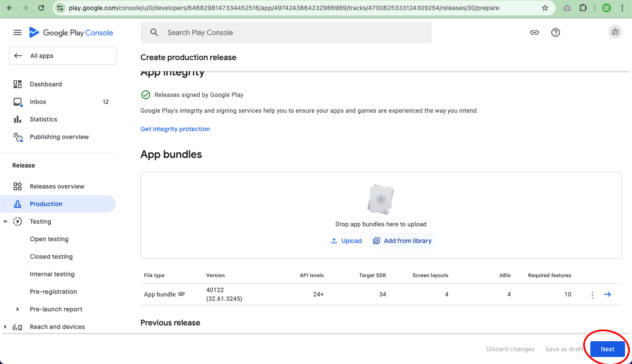Open Chrome profile icon
Image resolution: width=632 pixels, height=364 pixels.
pyautogui.click(x=607, y=8)
